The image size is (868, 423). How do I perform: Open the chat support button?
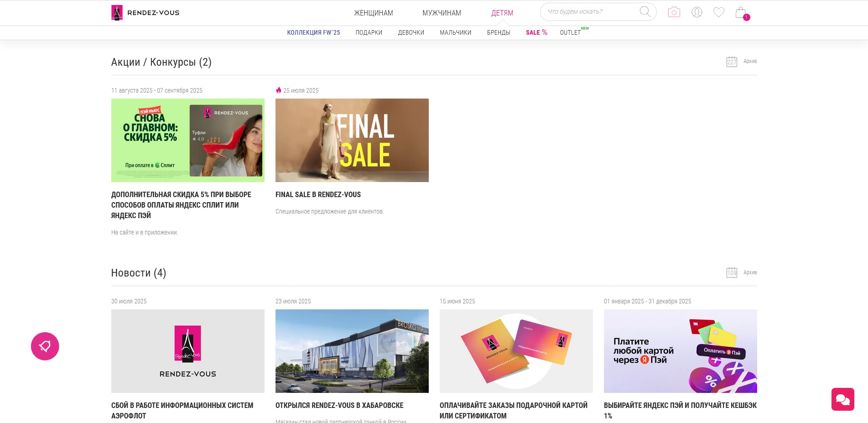click(842, 399)
